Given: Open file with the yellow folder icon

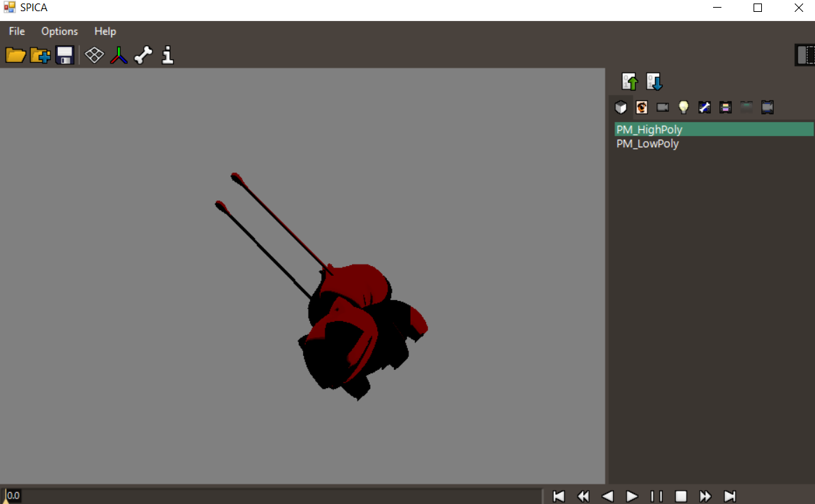Looking at the screenshot, I should pyautogui.click(x=15, y=55).
